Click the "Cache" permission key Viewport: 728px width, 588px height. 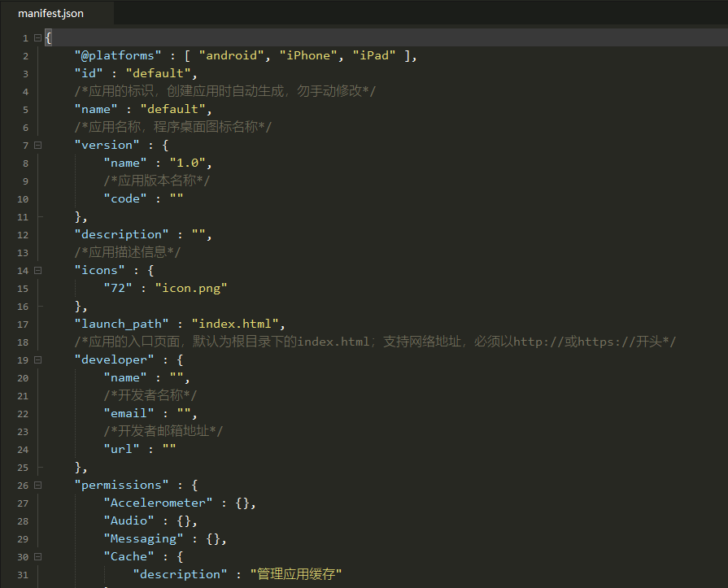click(129, 557)
